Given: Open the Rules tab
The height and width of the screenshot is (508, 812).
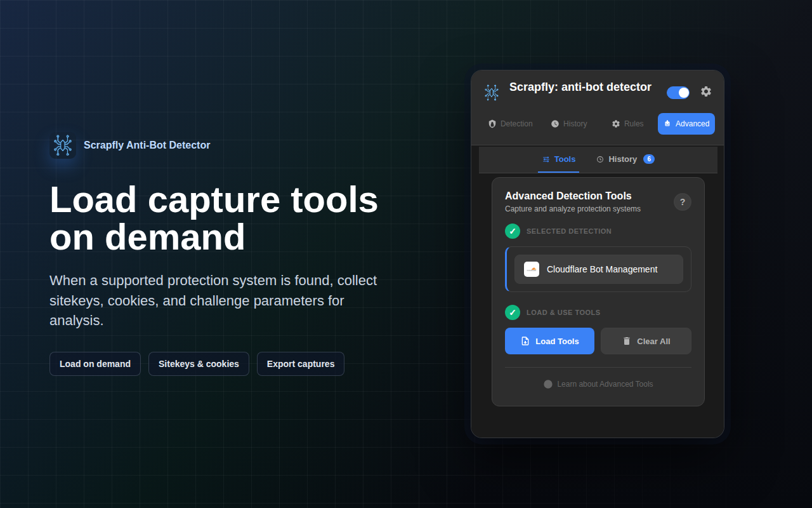Looking at the screenshot, I should coord(627,124).
